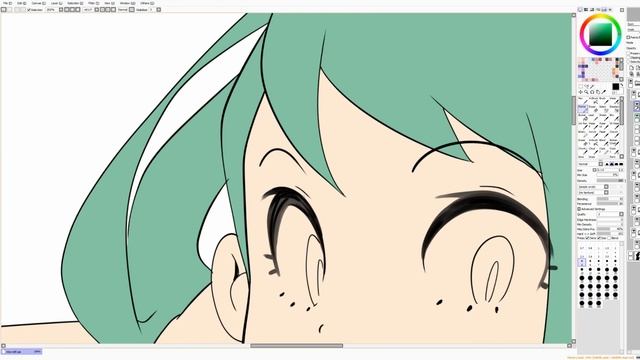Toggle the Preserve Opacity checkbox

[x=628, y=53]
